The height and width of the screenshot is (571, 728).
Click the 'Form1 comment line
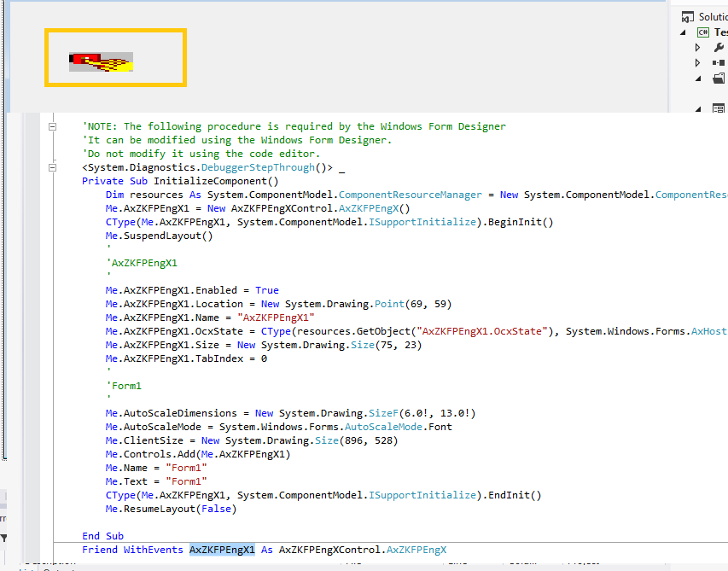124,386
